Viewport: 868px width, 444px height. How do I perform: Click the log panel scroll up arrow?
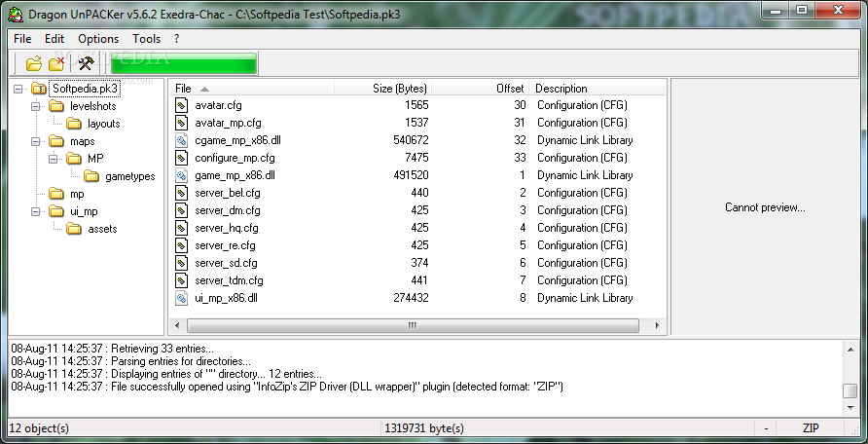850,349
